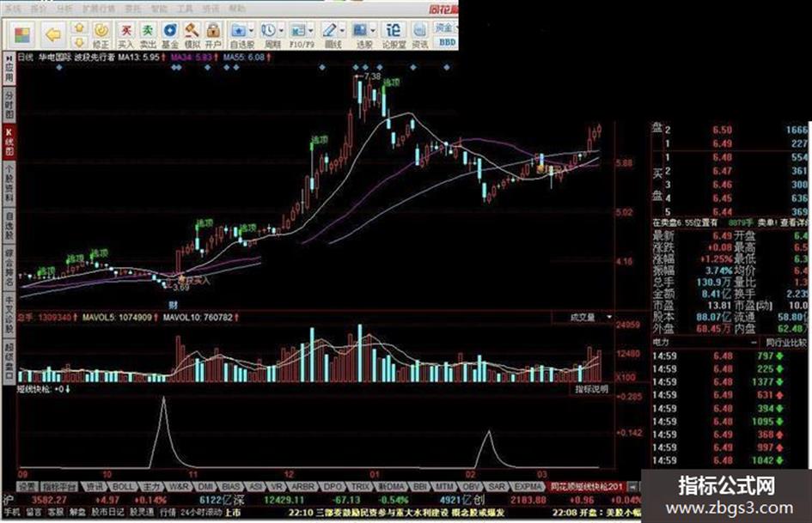Image resolution: width=812 pixels, height=523 pixels.
Task: Click the 财 marker below chart
Action: pos(173,305)
